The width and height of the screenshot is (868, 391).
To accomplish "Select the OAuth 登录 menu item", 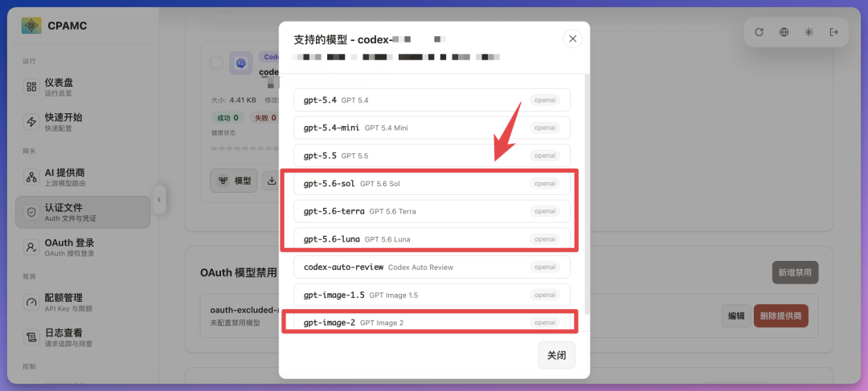I will 83,247.
